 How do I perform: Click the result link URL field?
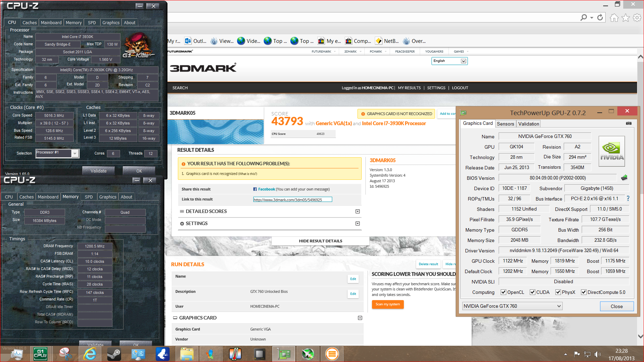click(x=292, y=199)
